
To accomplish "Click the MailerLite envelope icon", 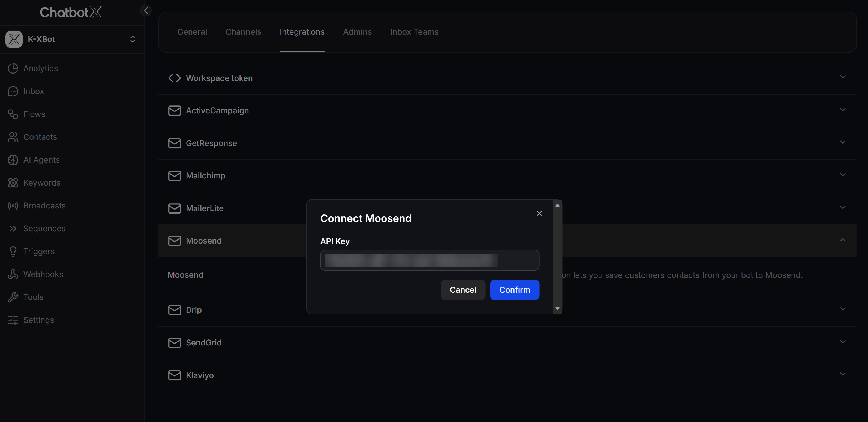I will pyautogui.click(x=175, y=208).
